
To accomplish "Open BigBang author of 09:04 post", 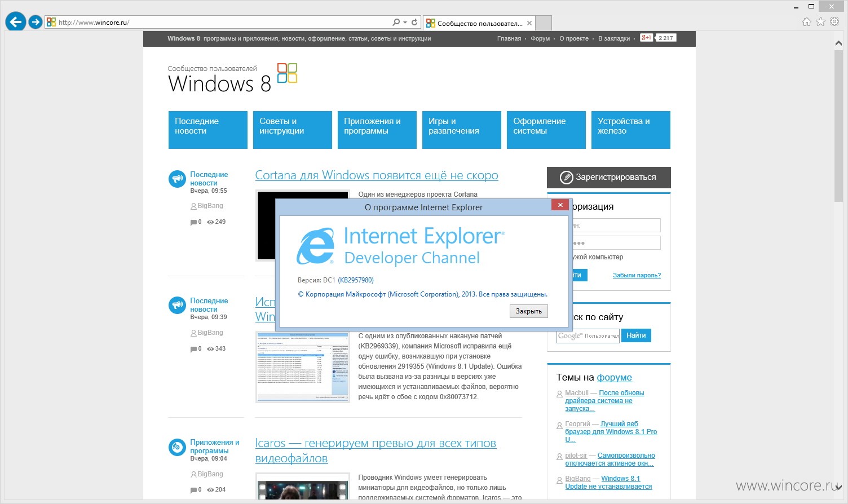I will 210,474.
